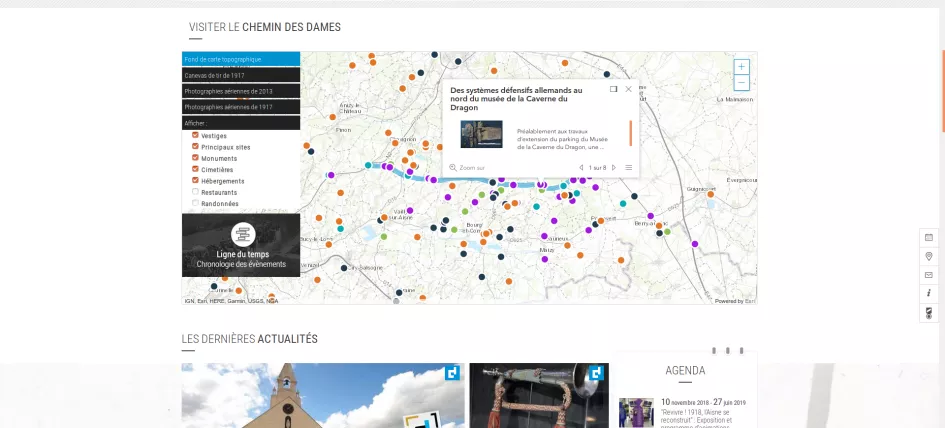The height and width of the screenshot is (428, 945).
Task: Switch to 'Photographies aériennes de 1917'
Action: (241, 107)
